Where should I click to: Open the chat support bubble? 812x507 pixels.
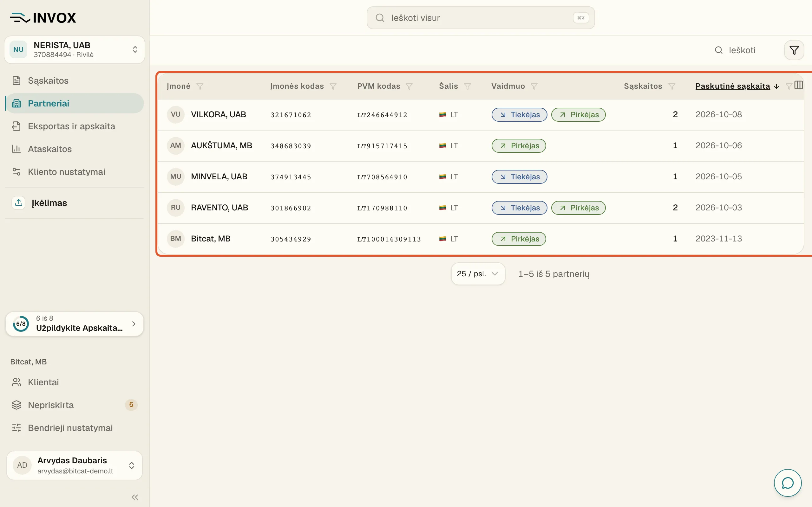tap(788, 483)
